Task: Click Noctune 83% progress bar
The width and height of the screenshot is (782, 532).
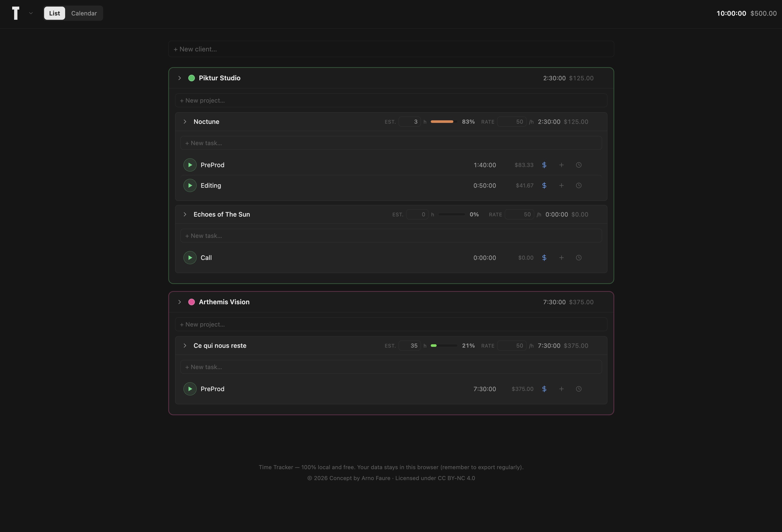Action: point(444,122)
